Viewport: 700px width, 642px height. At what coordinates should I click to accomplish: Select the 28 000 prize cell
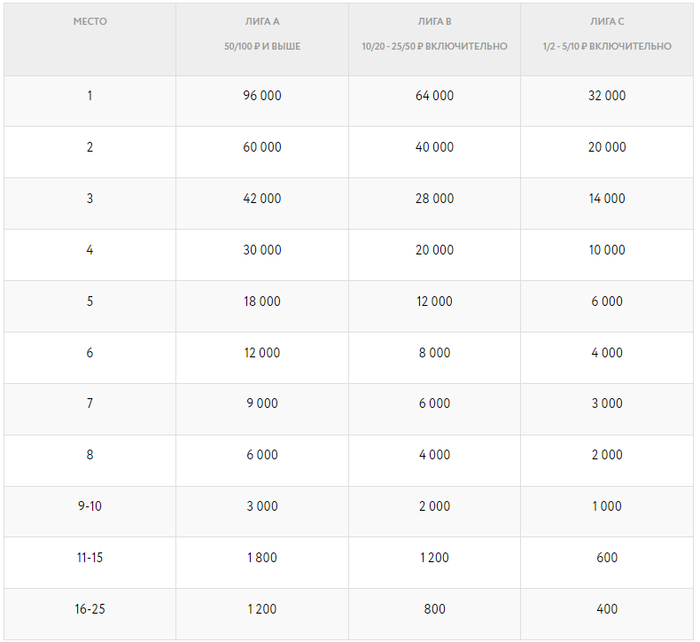(434, 198)
